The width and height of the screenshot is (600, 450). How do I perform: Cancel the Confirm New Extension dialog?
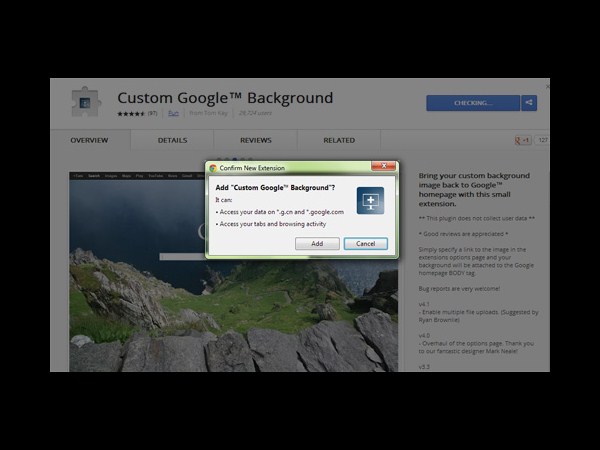(365, 244)
